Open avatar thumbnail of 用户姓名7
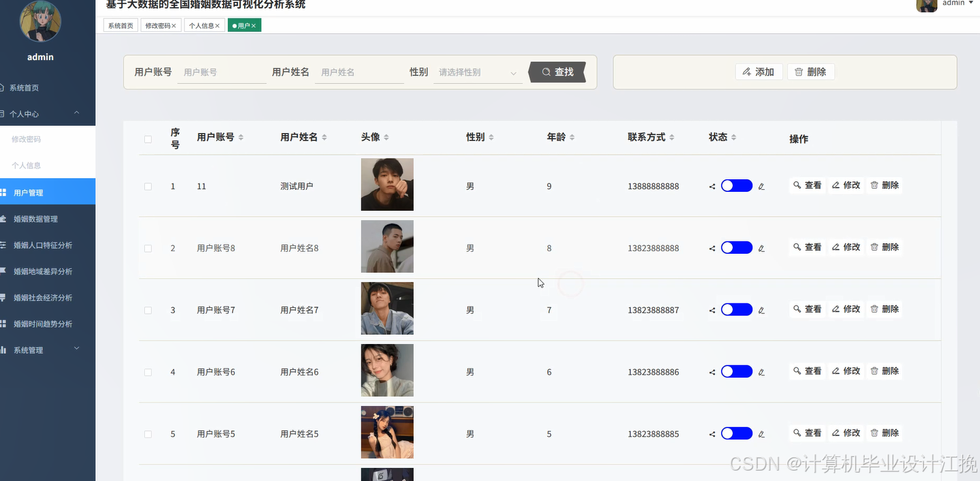980x481 pixels. click(387, 309)
